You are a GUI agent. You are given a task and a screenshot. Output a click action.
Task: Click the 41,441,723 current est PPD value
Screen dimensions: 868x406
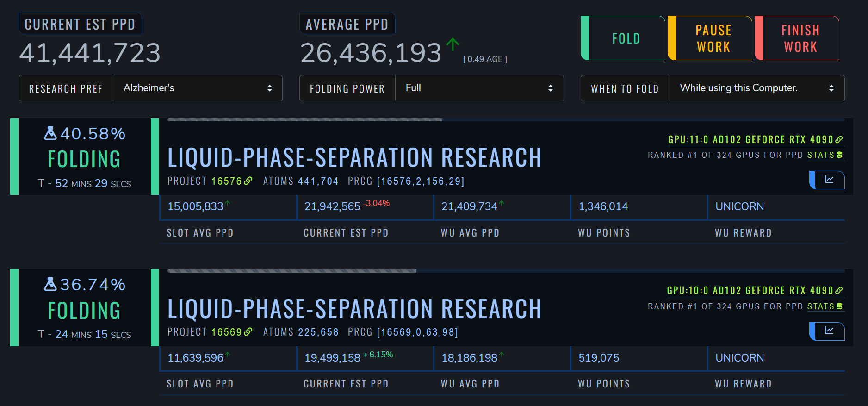(x=90, y=53)
